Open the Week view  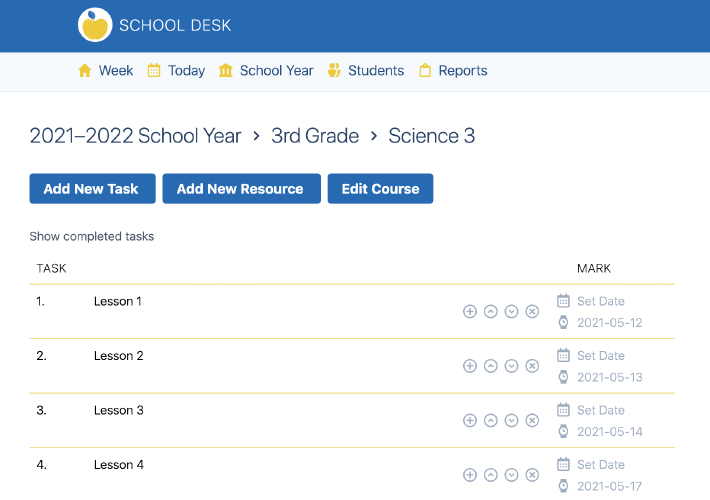tap(116, 71)
